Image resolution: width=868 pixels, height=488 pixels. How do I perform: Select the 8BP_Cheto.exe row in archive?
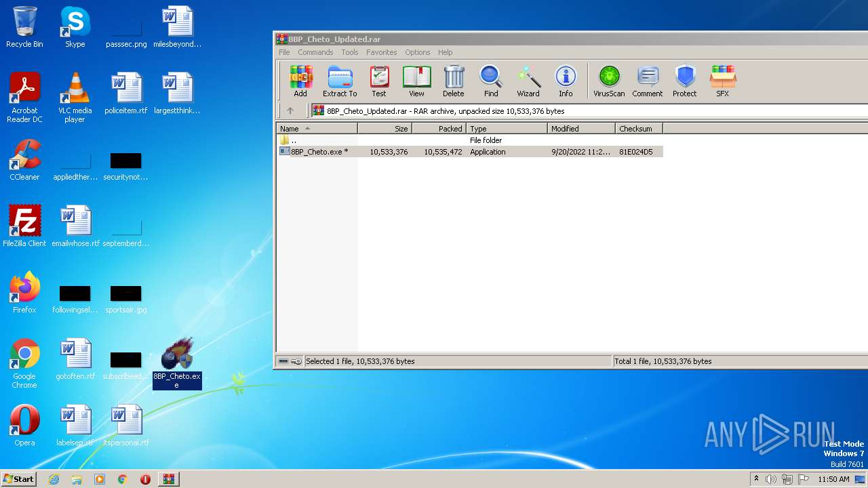[x=469, y=152]
